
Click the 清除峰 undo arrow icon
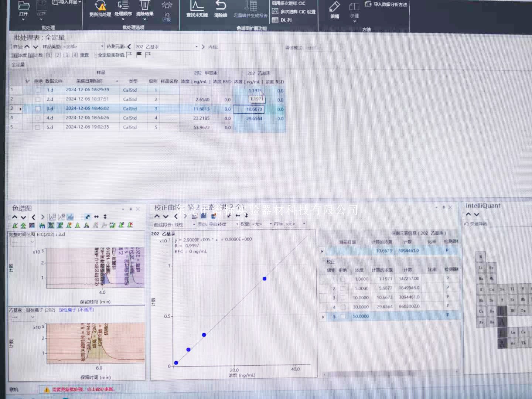tap(221, 6)
